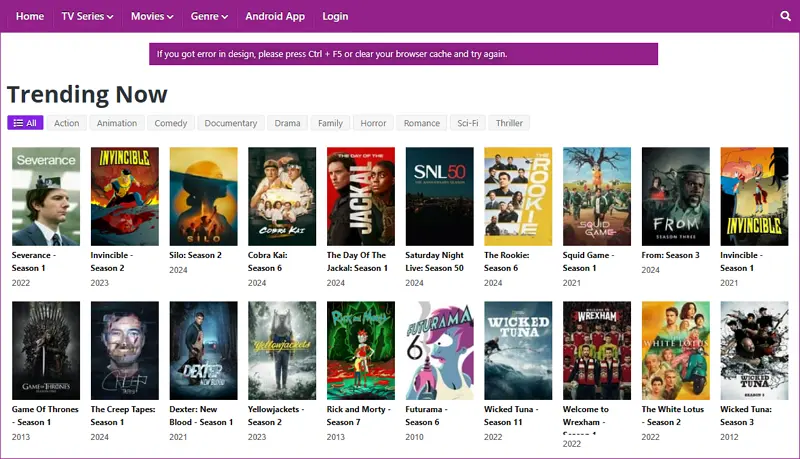
Task: Open the Yellowjackets poster
Action: [282, 350]
